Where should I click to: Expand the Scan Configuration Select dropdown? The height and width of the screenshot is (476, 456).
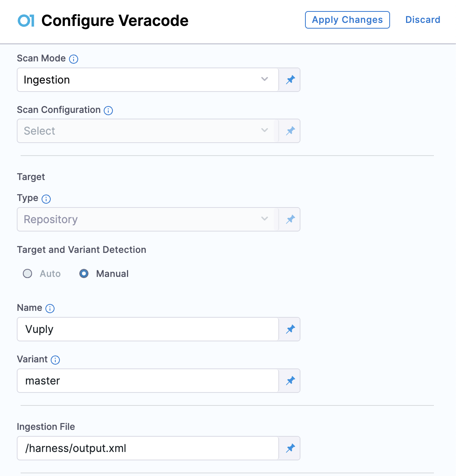pos(148,131)
